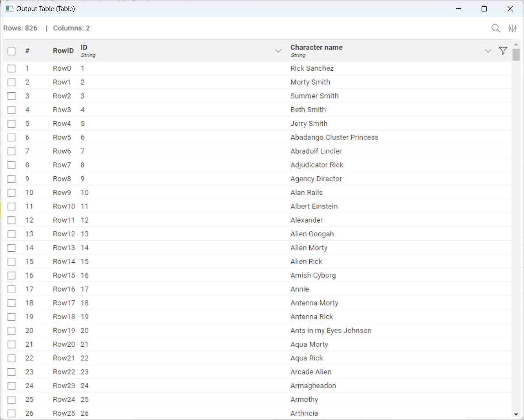Click the 'Row25' RowID cell
Viewport: 524px width, 420px height.
pos(64,413)
